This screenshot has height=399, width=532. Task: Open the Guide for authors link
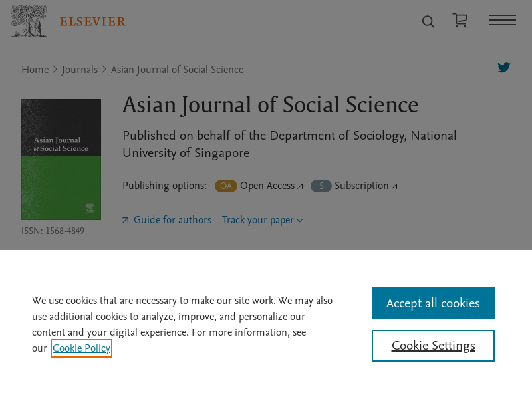(172, 220)
